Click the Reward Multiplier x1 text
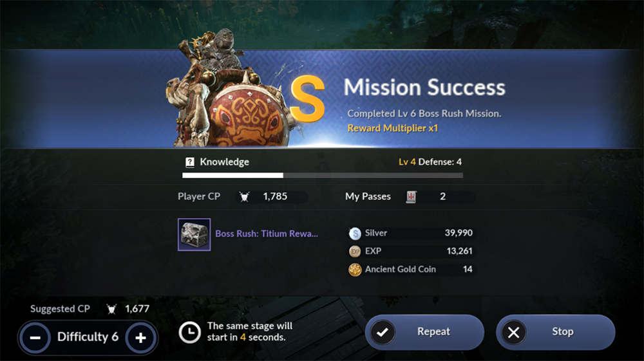The width and height of the screenshot is (644, 361). (x=393, y=128)
